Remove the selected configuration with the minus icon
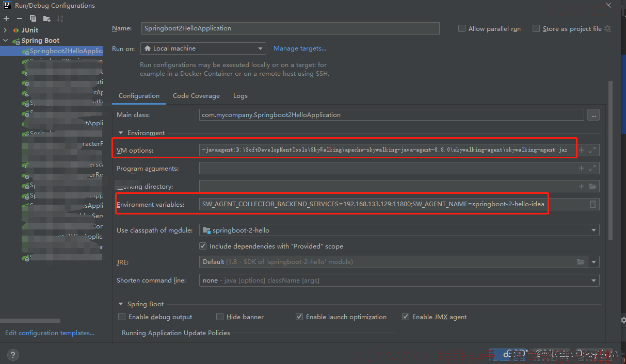 coord(20,19)
